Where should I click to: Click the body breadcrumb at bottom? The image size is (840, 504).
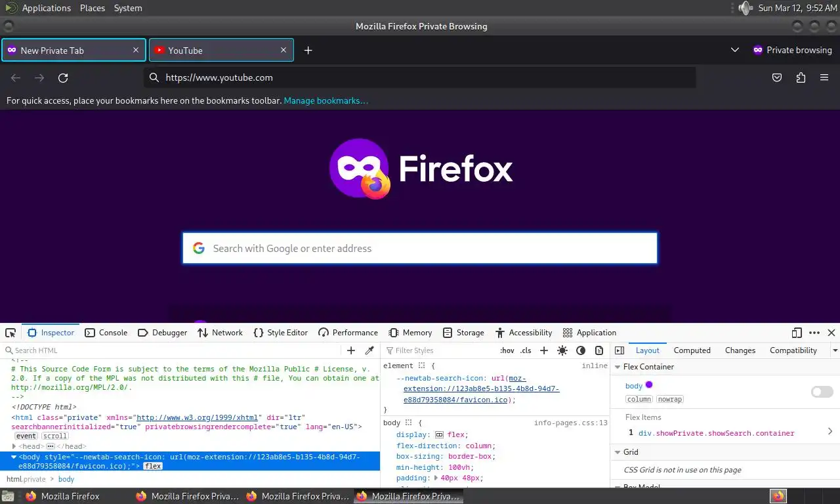point(66,479)
